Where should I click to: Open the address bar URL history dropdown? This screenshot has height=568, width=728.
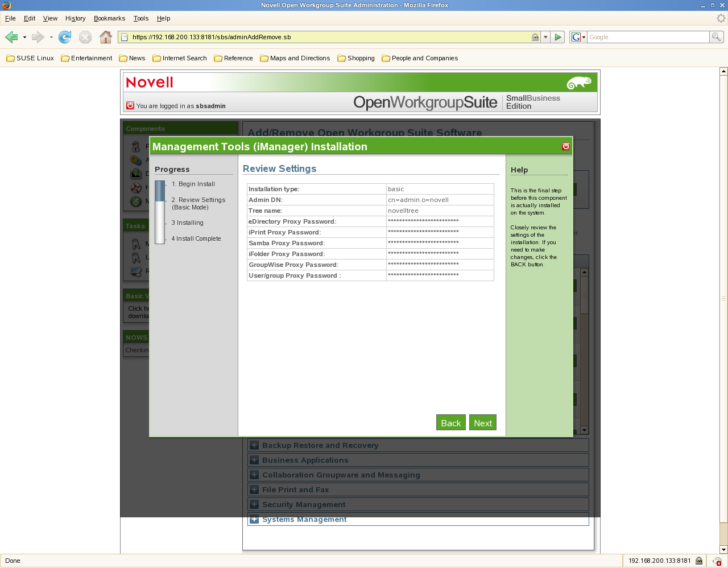[545, 37]
